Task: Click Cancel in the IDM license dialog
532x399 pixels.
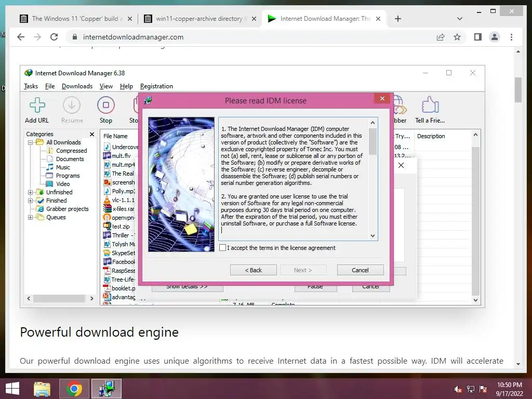Action: pyautogui.click(x=360, y=270)
